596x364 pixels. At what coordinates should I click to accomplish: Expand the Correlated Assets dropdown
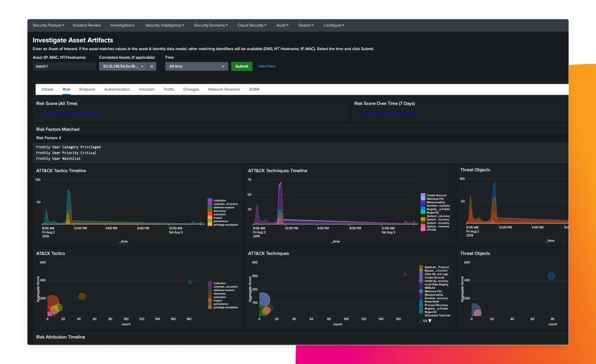point(142,66)
